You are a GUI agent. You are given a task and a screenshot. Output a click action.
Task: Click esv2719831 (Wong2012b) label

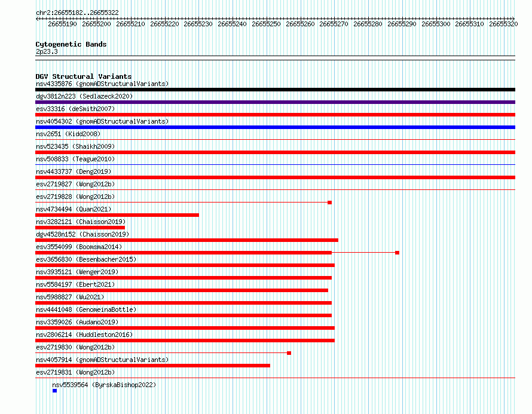(75, 372)
